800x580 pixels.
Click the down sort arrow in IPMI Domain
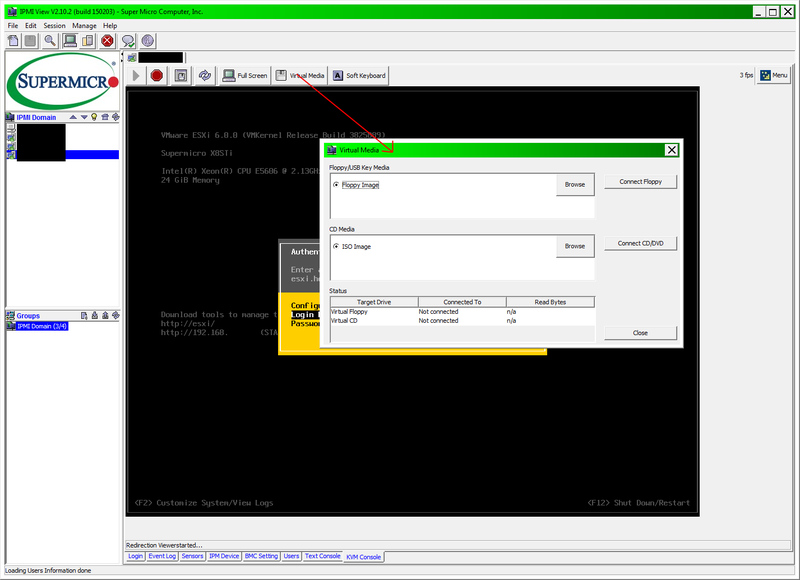(x=84, y=117)
